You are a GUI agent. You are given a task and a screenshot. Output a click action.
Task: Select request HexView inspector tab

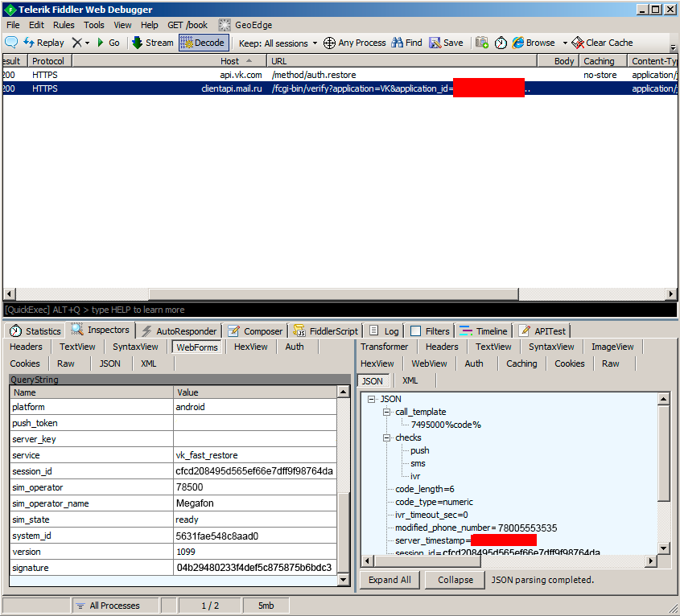pyautogui.click(x=250, y=347)
